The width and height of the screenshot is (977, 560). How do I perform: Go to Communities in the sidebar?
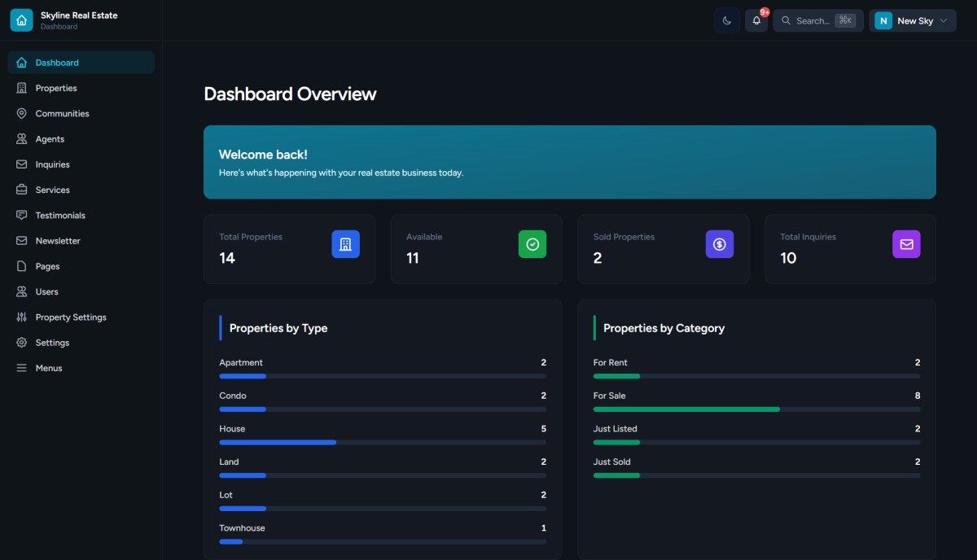pyautogui.click(x=81, y=113)
